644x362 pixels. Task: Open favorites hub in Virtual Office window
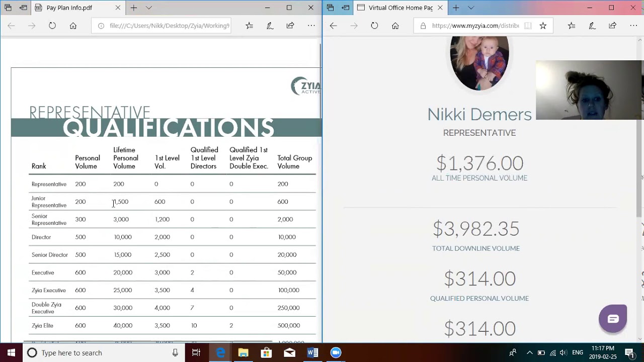(571, 26)
